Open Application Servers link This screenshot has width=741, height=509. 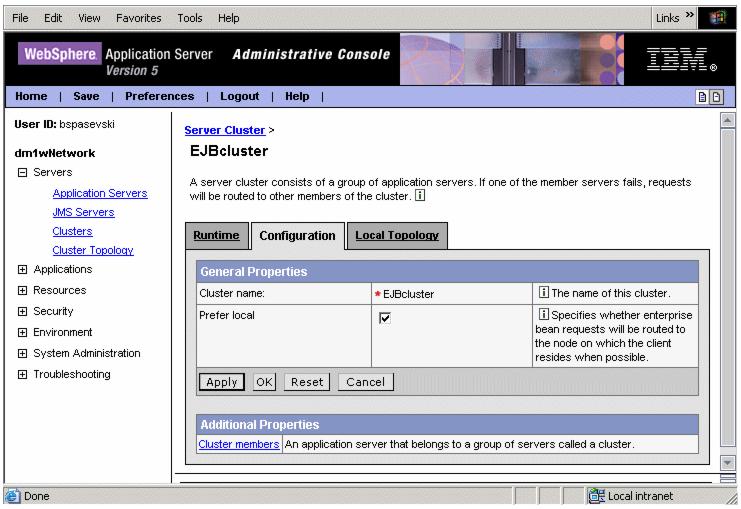[x=100, y=193]
